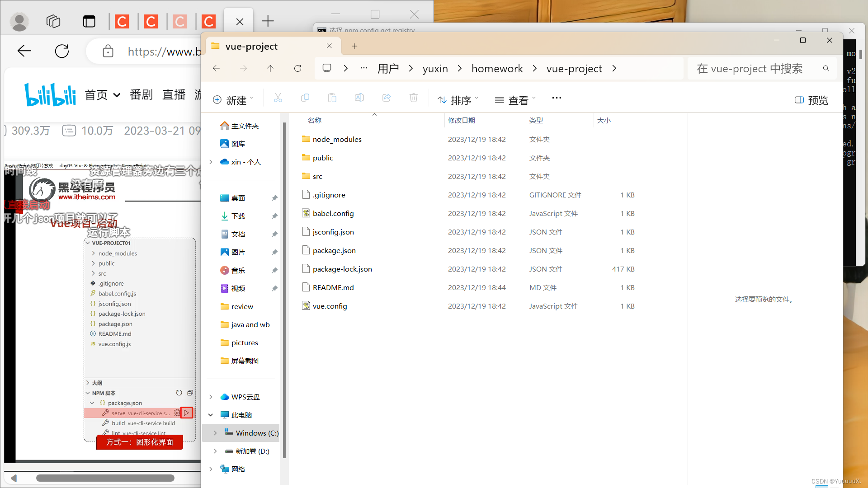Click the browser horizontal scrollbar thumb
Viewport: 868px width, 488px height.
click(105, 478)
